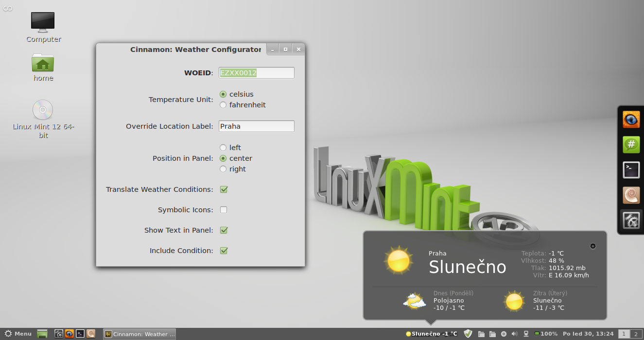Enable Symbolic Icons checkbox
This screenshot has width=644, height=340.
pyautogui.click(x=224, y=210)
